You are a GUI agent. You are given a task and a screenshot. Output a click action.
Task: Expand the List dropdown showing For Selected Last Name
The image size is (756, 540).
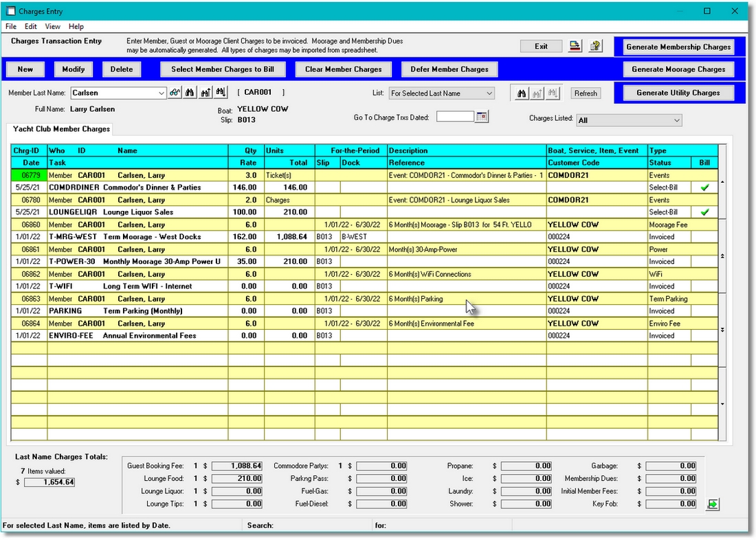point(488,92)
